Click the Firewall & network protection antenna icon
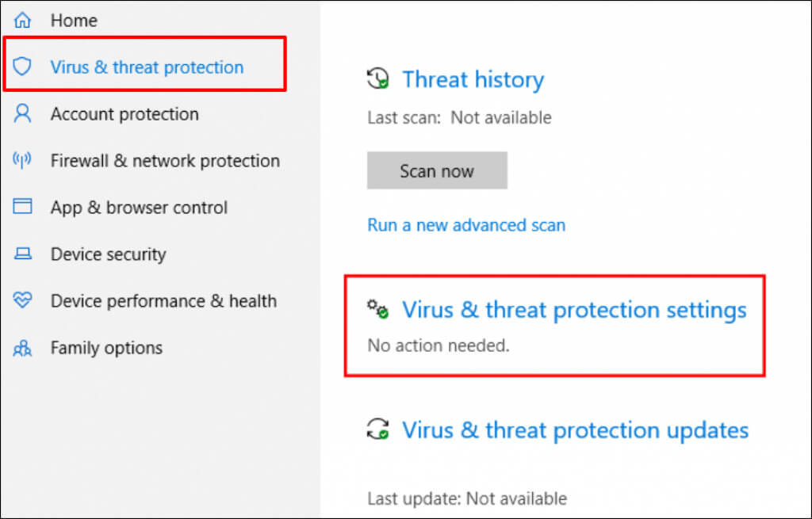Screen dimensions: 812x519 [22, 161]
